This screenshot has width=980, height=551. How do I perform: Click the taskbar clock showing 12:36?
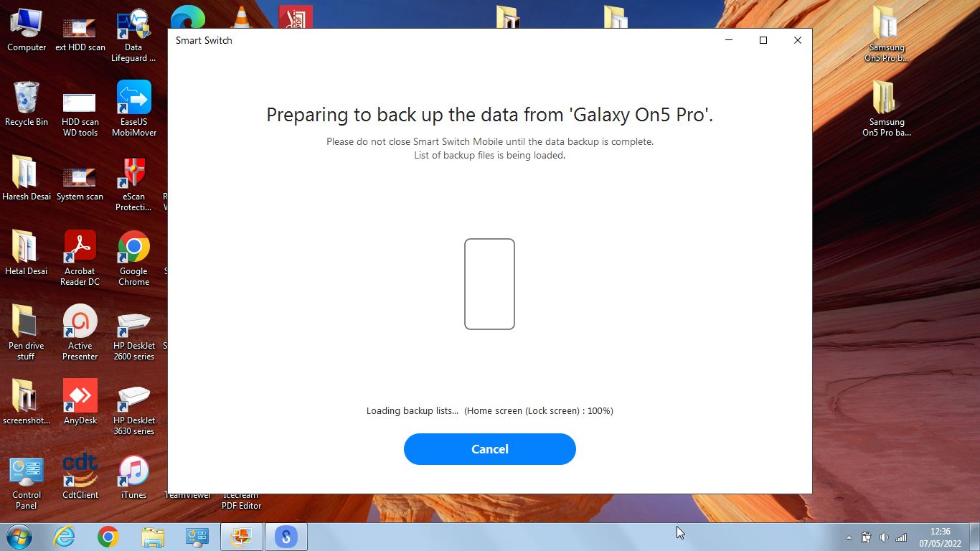(x=940, y=537)
